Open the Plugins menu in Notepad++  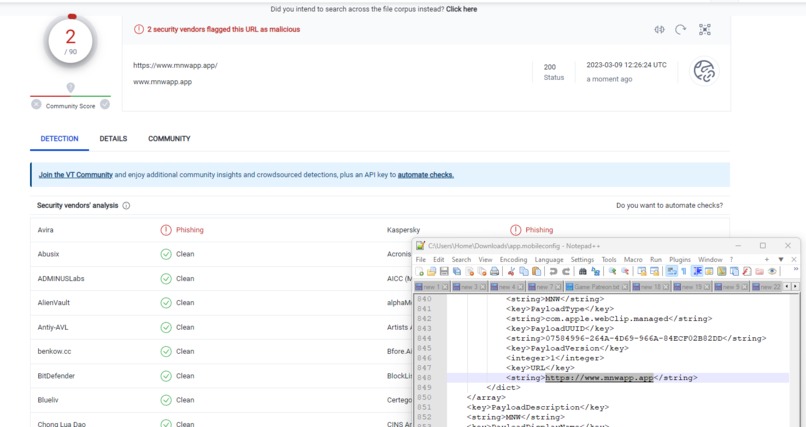point(680,259)
